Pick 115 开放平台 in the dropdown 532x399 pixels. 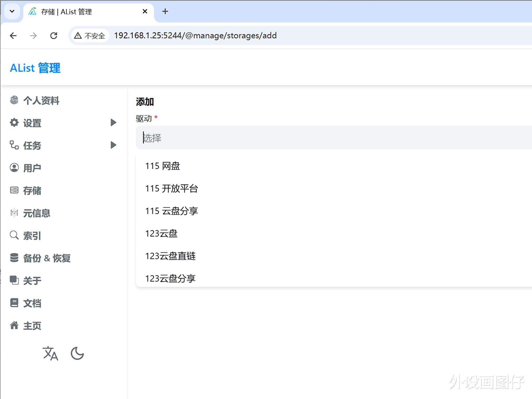pyautogui.click(x=172, y=188)
